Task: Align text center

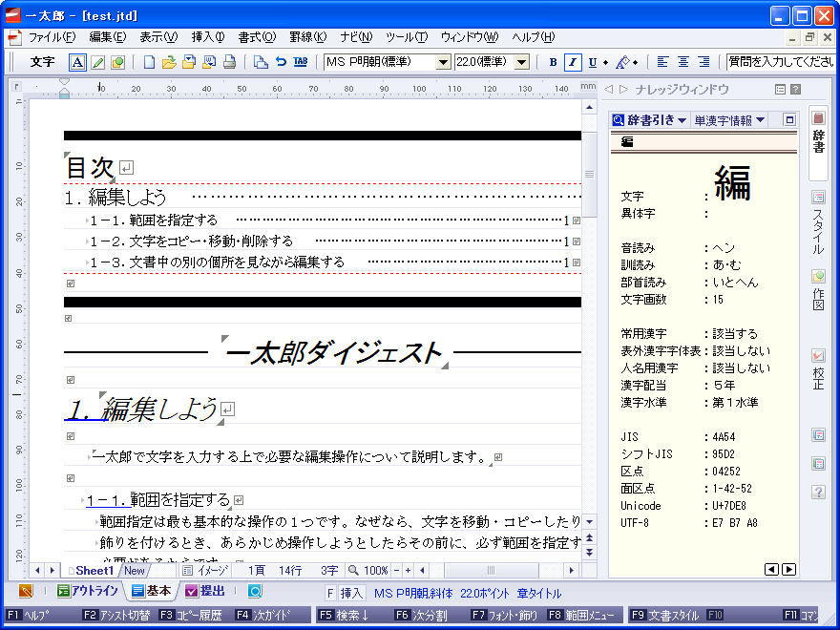Action: (x=683, y=62)
